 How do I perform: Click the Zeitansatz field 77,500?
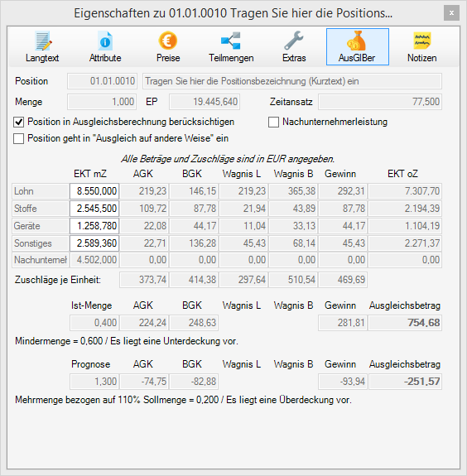point(380,101)
